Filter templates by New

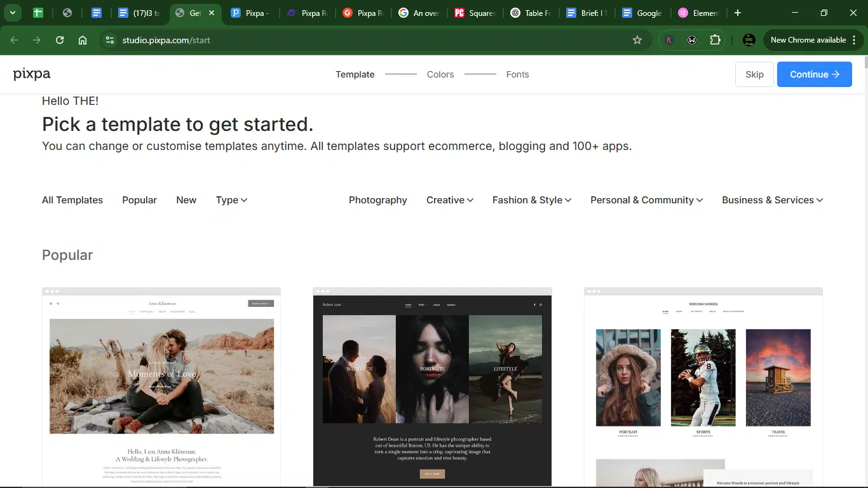click(186, 200)
